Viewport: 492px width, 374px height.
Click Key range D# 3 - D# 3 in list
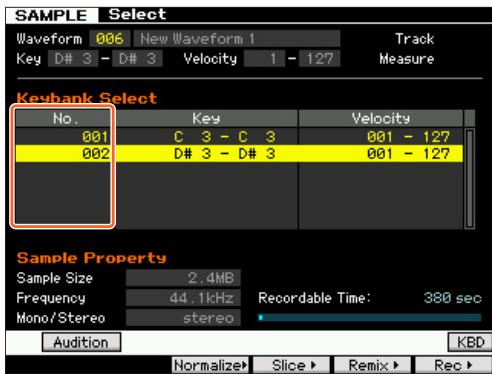pos(224,154)
